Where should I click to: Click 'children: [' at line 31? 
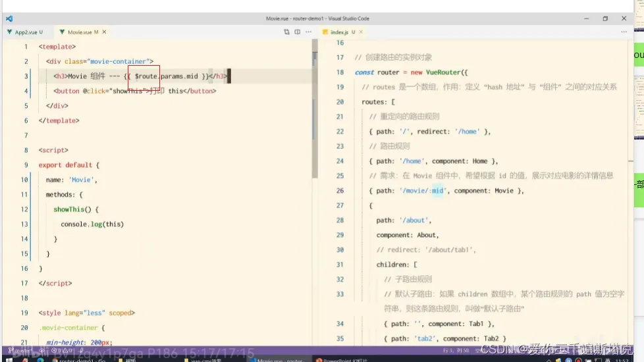397,265
